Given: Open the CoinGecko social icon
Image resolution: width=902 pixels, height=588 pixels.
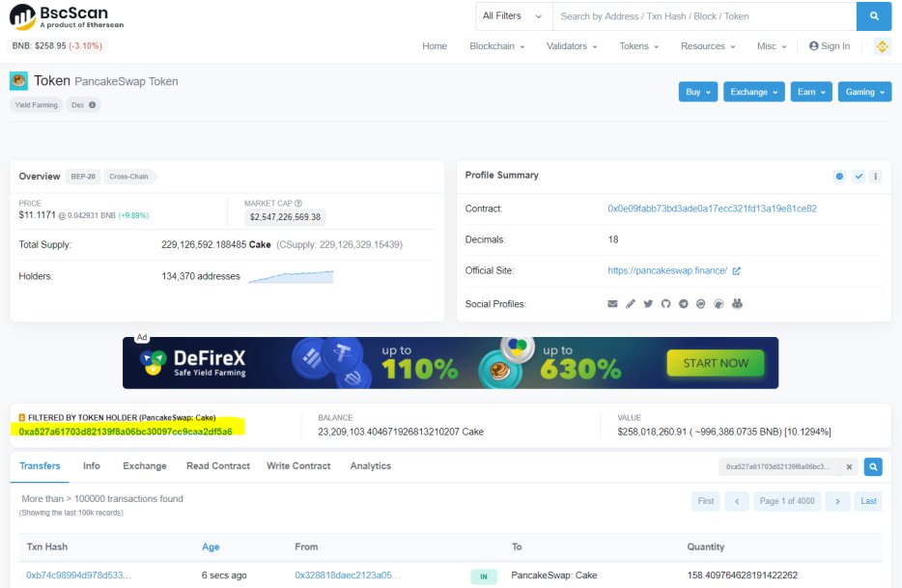Looking at the screenshot, I should (x=719, y=304).
